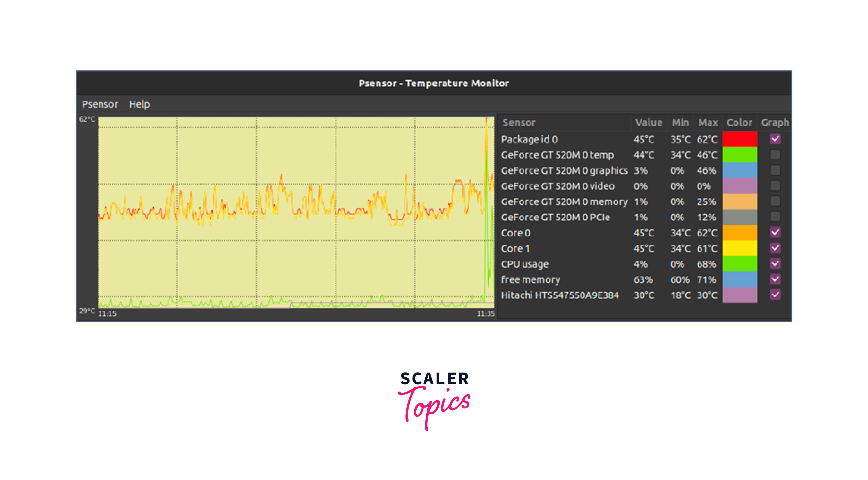The image size is (868, 480).
Task: Click the blue free memory color swatch
Action: pos(740,279)
